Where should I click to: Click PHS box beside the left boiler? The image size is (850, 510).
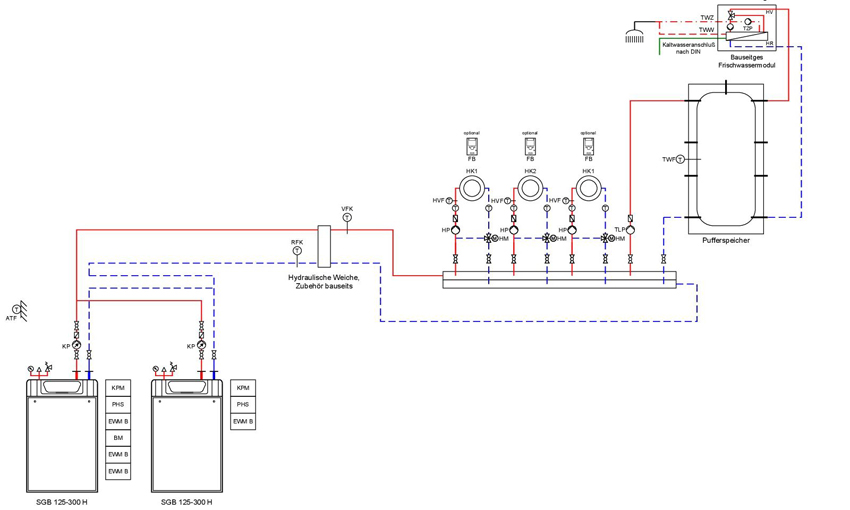pyautogui.click(x=118, y=405)
